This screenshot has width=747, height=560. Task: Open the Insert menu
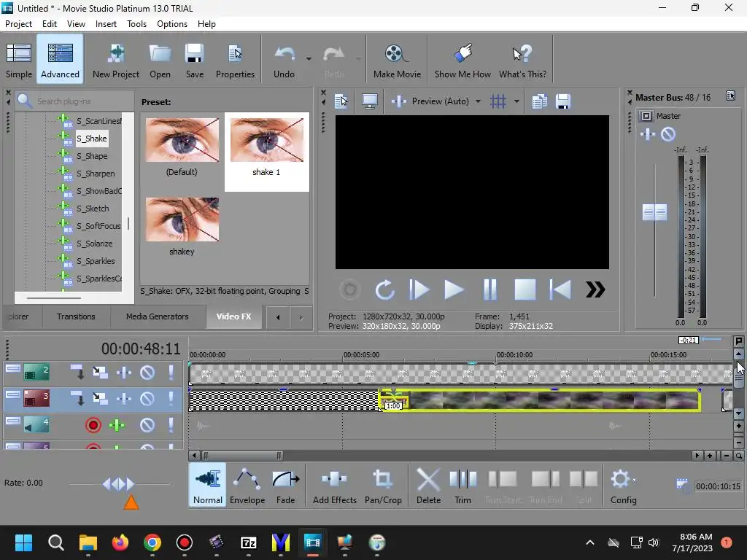106,24
